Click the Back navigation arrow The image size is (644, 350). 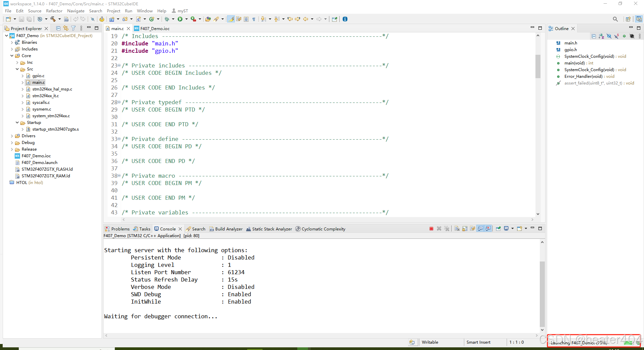306,19
